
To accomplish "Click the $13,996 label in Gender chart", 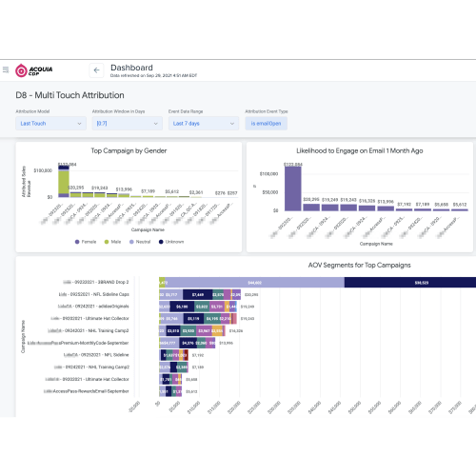I will click(124, 189).
